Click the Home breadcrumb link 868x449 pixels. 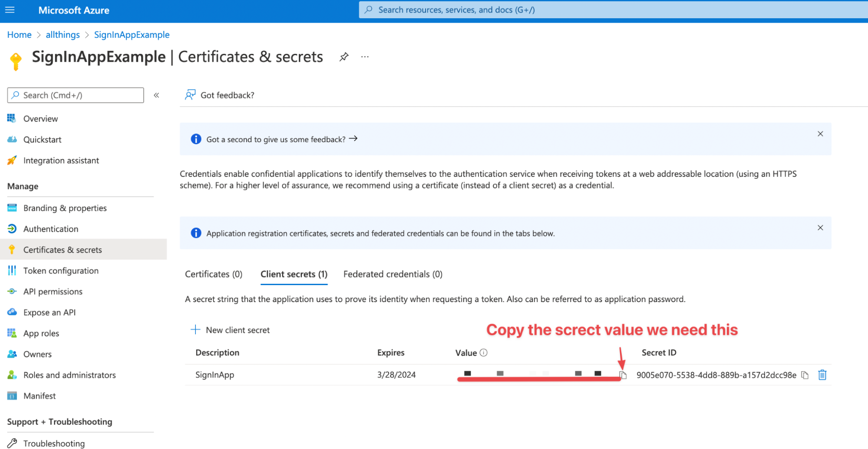[19, 35]
